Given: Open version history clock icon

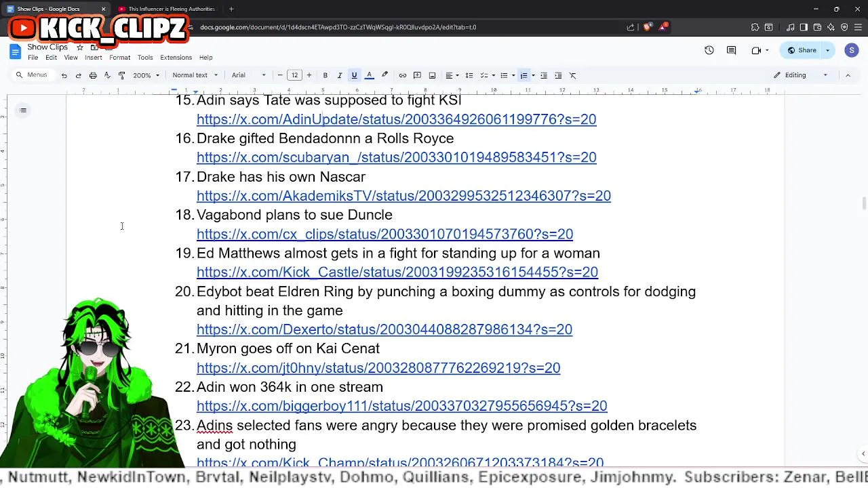Looking at the screenshot, I should coord(709,50).
